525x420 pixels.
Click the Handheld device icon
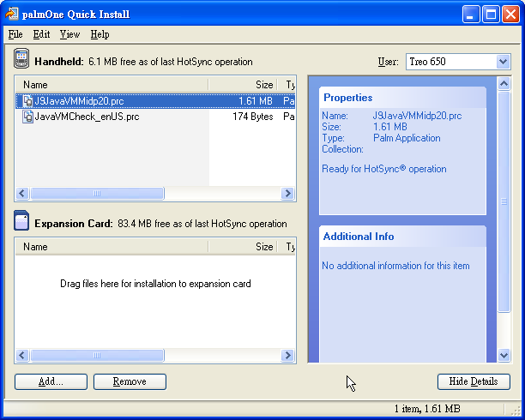tap(21, 58)
